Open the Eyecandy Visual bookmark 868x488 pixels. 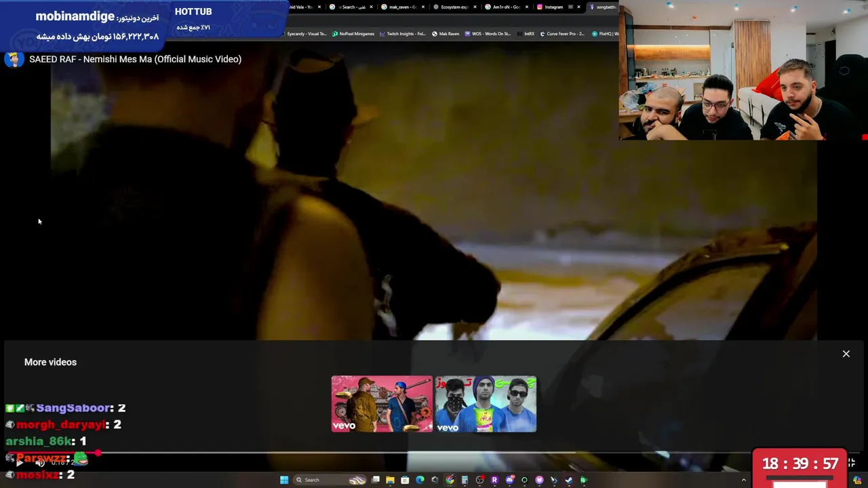[x=304, y=34]
